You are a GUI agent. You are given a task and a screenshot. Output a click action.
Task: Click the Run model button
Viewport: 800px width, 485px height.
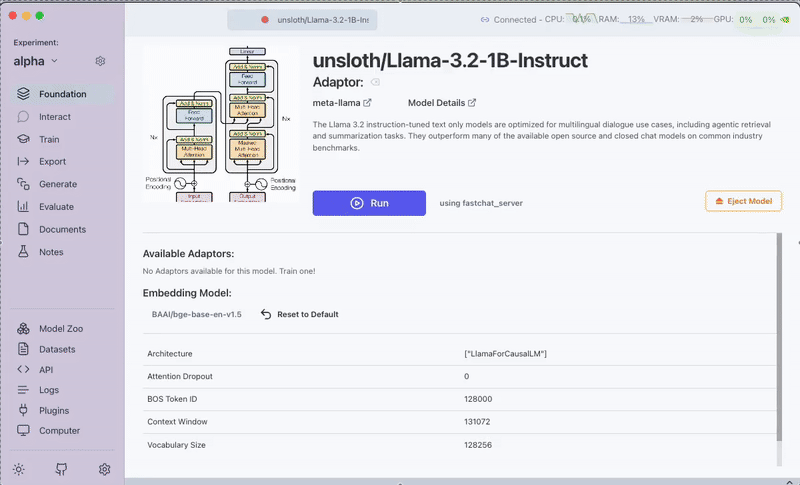[369, 203]
